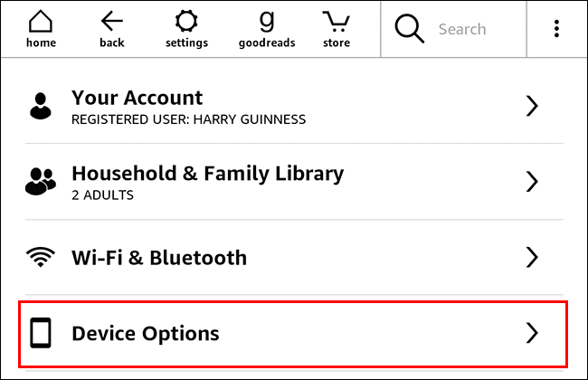
Task: Select Household & Family Library entry
Action: point(207,174)
